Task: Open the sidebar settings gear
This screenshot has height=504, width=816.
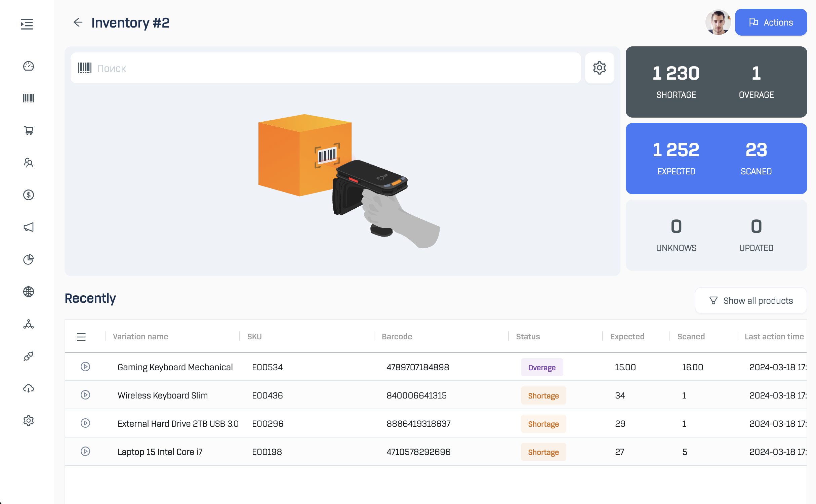Action: 29,421
